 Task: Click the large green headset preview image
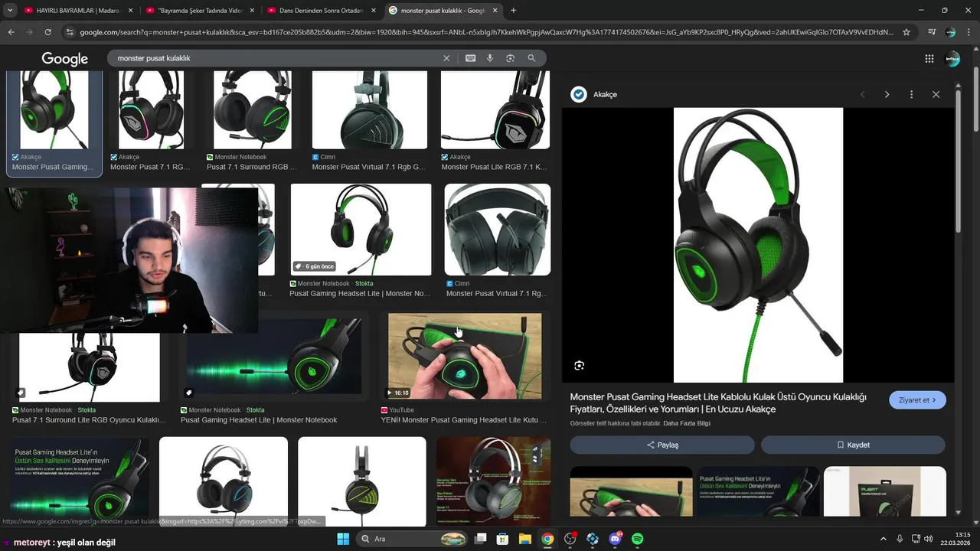758,245
